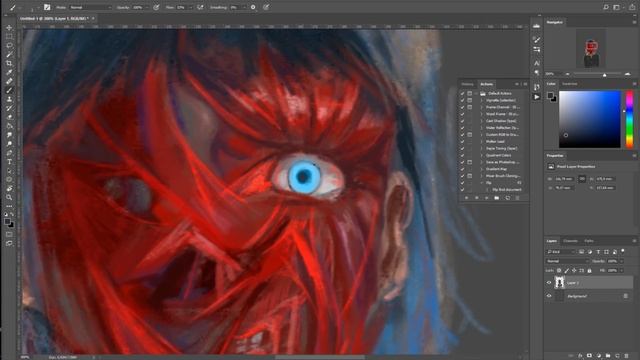This screenshot has height=360, width=640.
Task: Expand the Quadrant Colors action
Action: 482,155
